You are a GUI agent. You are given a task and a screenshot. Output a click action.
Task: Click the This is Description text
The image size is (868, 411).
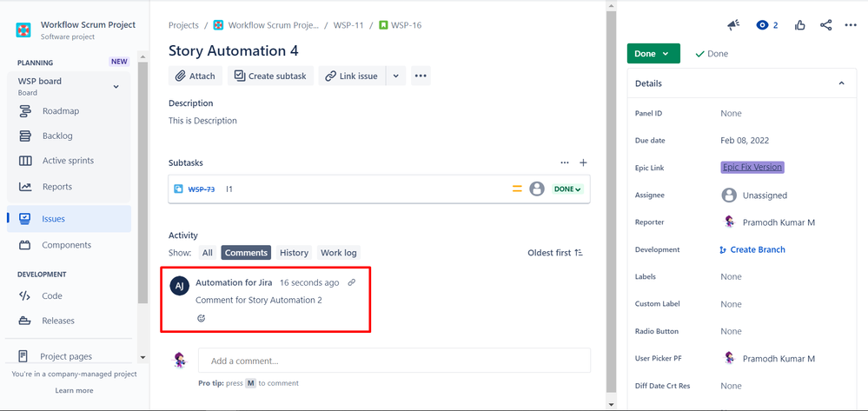click(x=202, y=121)
